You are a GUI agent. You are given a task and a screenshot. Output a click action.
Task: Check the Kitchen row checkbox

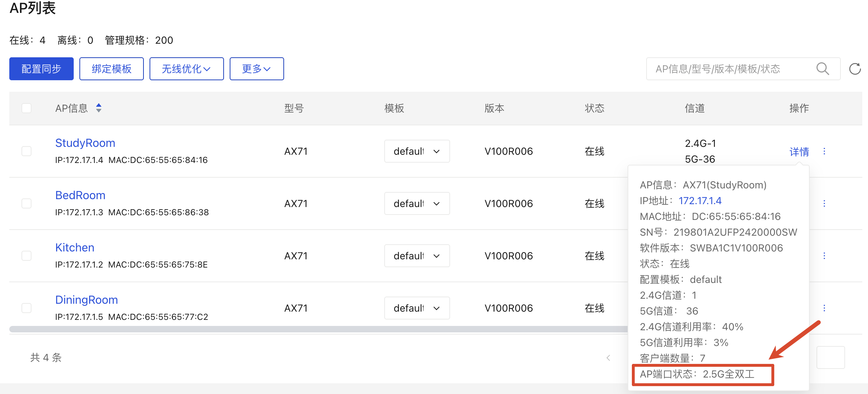pyautogui.click(x=26, y=256)
